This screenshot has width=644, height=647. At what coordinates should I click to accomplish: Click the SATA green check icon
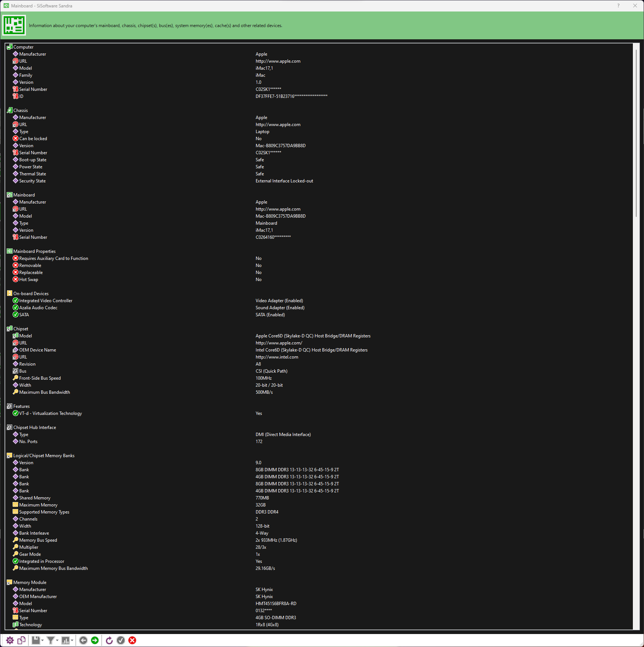16,314
